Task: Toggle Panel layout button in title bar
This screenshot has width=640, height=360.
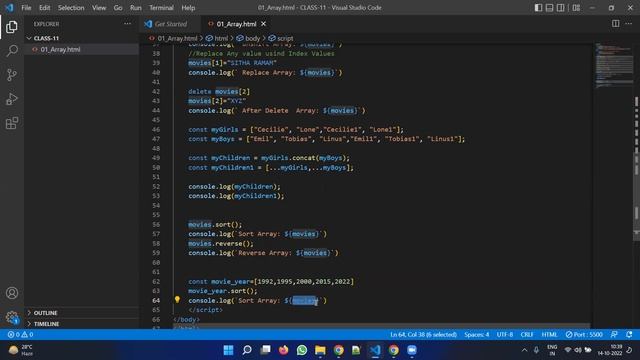Action: [549, 8]
